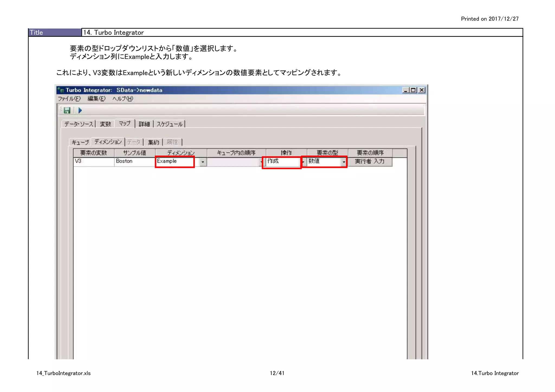555x392 pixels.
Task: Expand the 要素の型 dropdown showing 数値
Action: click(344, 162)
